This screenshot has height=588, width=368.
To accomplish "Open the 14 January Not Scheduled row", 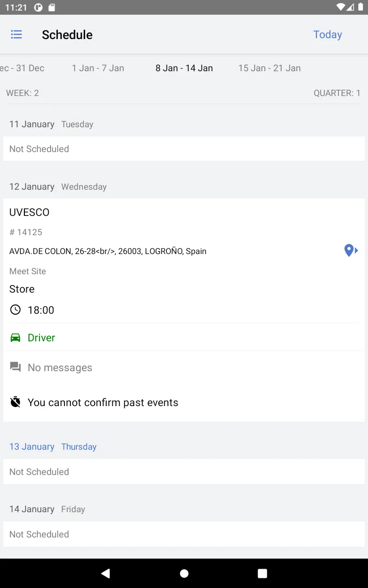I will (184, 534).
